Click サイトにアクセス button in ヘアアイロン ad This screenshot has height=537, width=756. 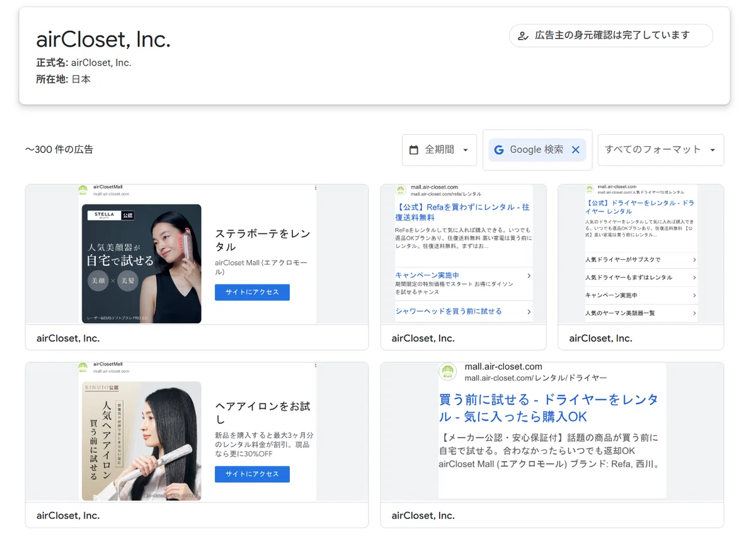[252, 474]
